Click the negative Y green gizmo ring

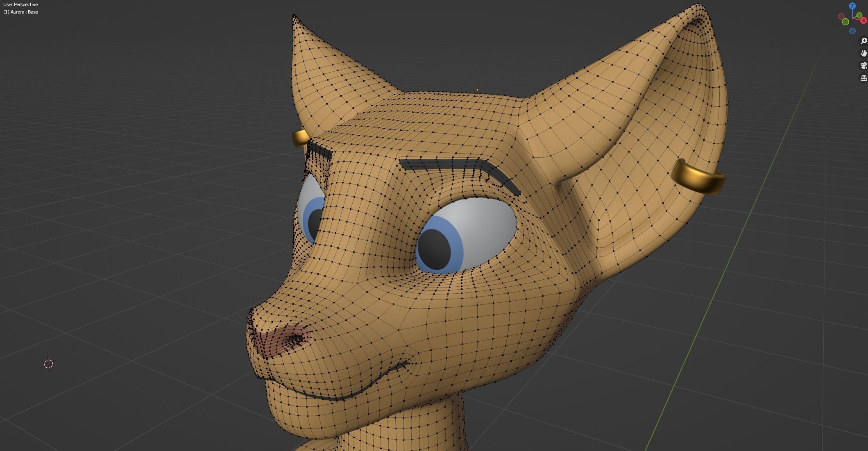(845, 22)
